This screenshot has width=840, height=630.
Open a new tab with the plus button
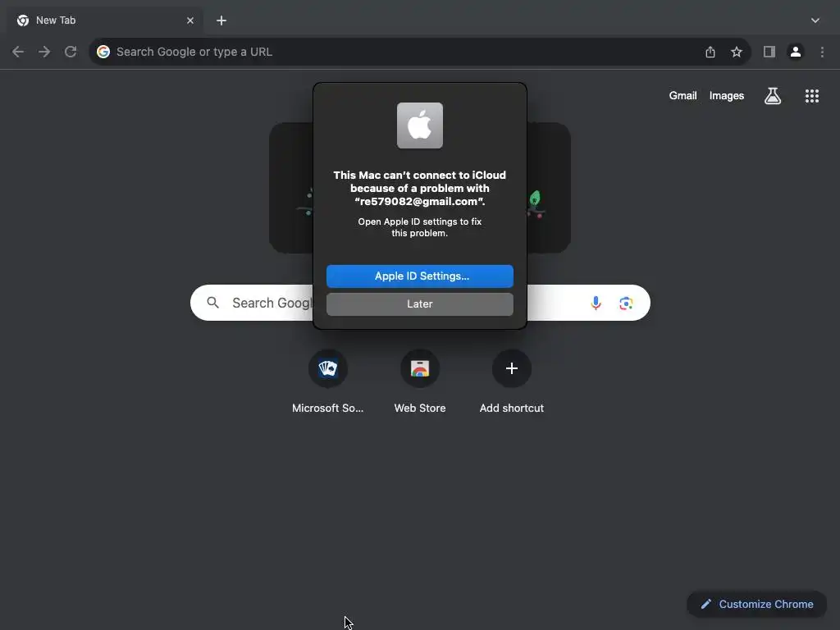221,21
